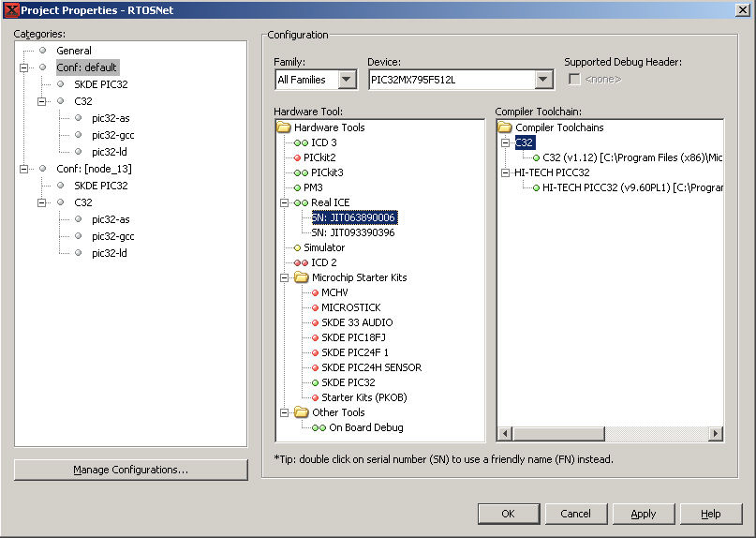Click the OK button

coord(508,514)
